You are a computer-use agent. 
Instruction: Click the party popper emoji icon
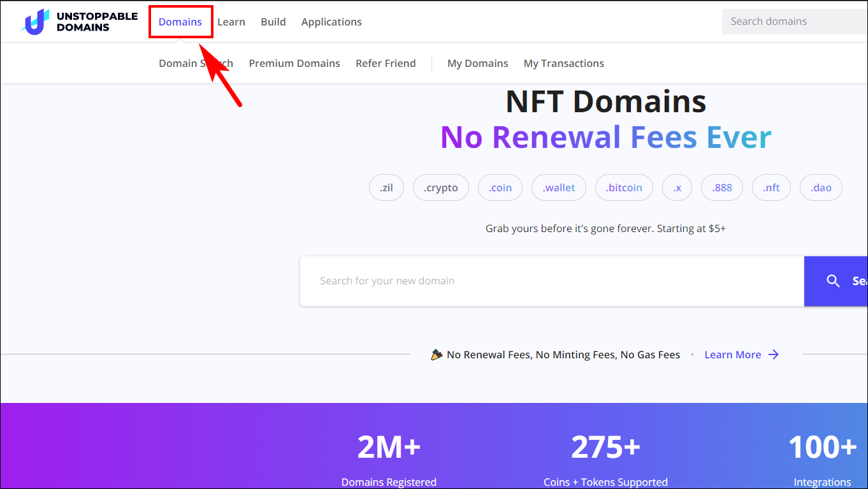pos(437,354)
